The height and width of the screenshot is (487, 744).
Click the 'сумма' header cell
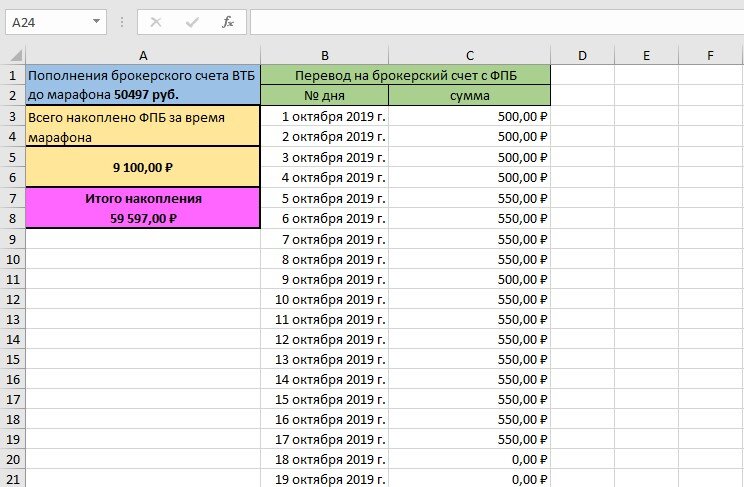(470, 95)
